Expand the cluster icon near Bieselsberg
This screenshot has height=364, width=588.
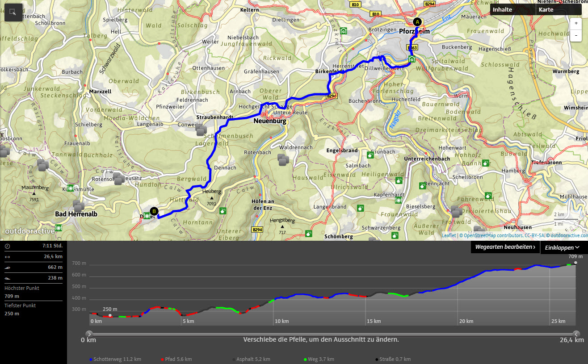tap(456, 211)
